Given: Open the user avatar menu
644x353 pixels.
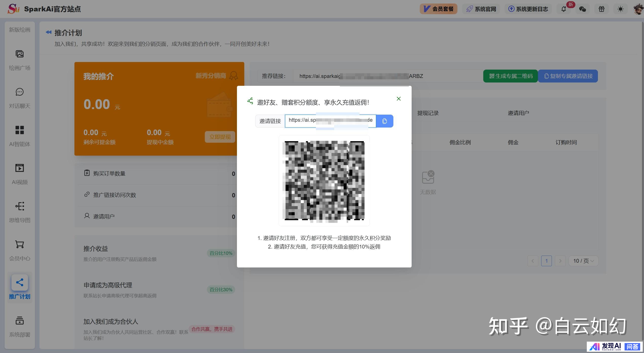Looking at the screenshot, I should pos(638,9).
